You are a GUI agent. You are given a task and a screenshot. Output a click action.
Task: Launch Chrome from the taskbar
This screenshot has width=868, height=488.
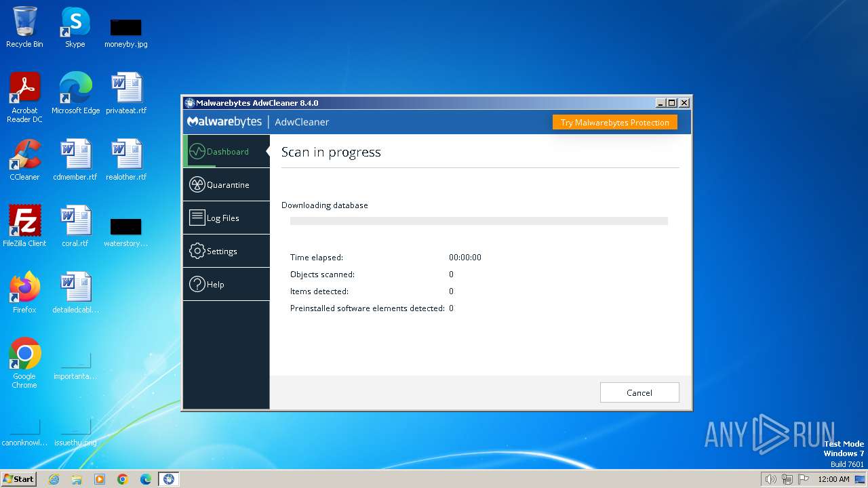tap(123, 479)
